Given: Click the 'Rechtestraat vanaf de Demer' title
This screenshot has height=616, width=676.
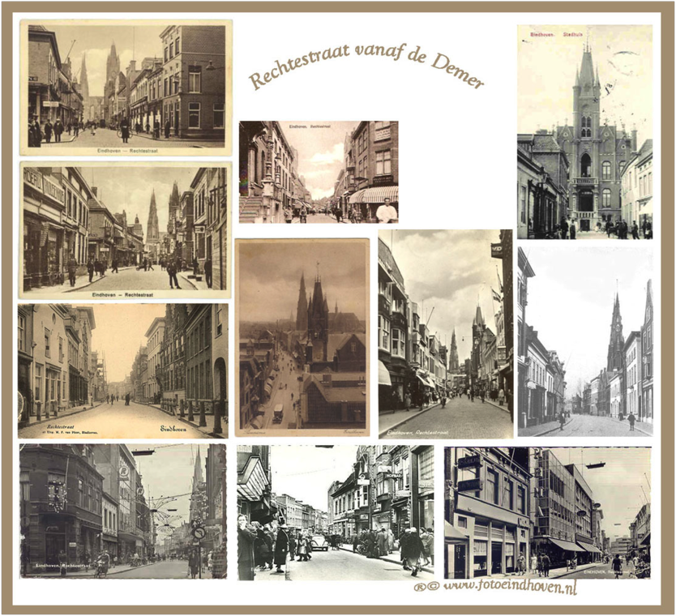Looking at the screenshot, I should click(366, 66).
